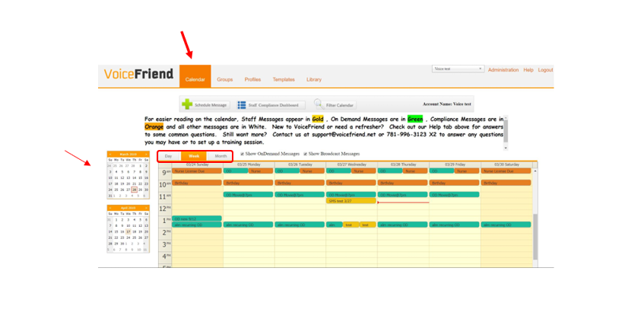Click the 03/30 Saturday column header
This screenshot has height=322, width=644.
pos(506,164)
